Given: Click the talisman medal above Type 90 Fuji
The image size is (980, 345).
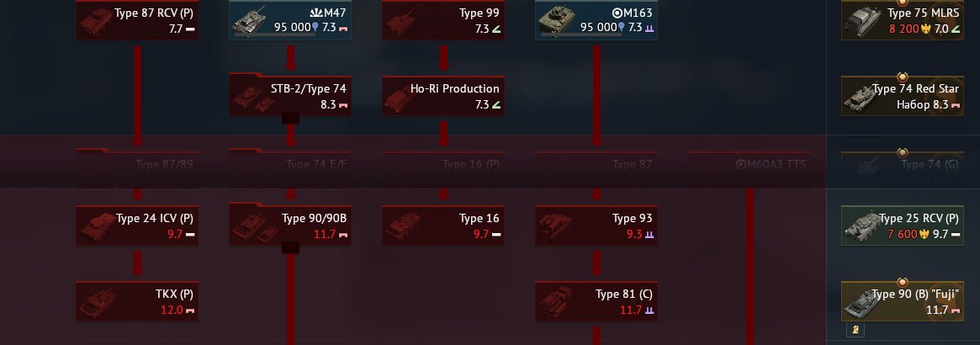Looking at the screenshot, I should pos(903,282).
